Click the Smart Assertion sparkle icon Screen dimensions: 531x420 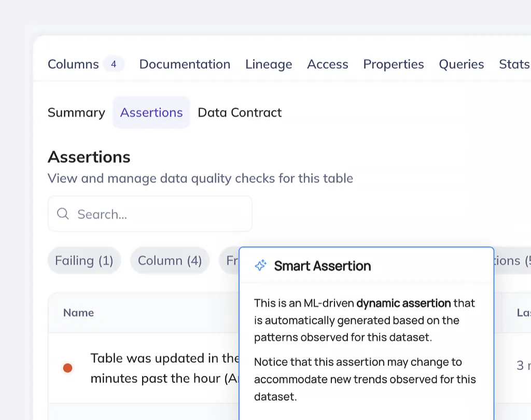coord(260,266)
